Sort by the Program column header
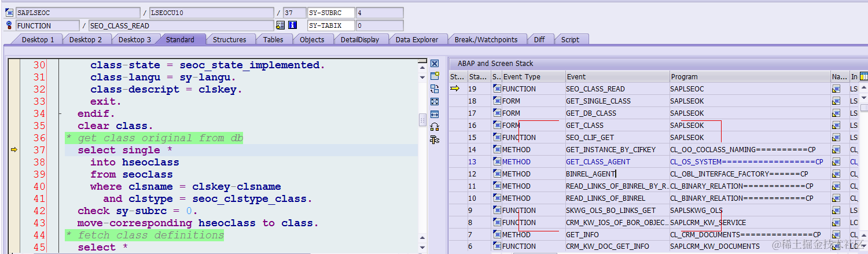Screen dimensions: 868x254 tap(750, 76)
